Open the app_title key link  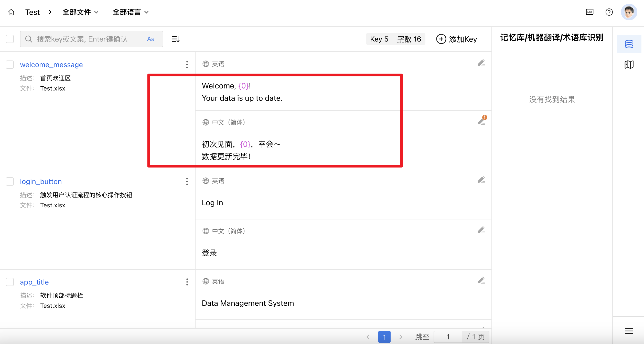(x=34, y=282)
